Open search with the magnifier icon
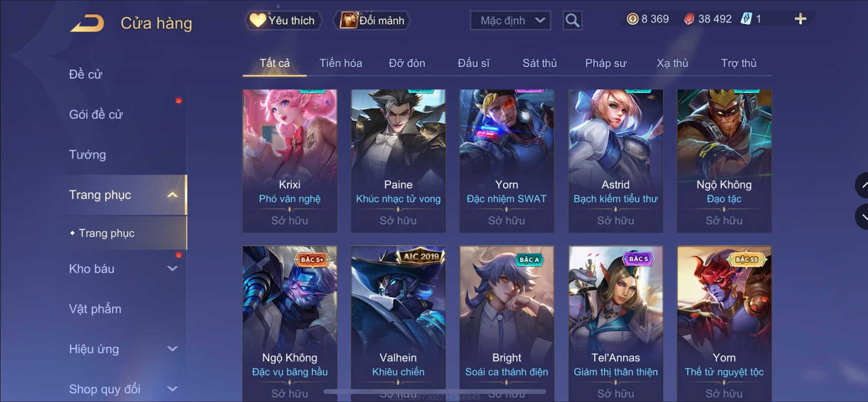Image resolution: width=868 pixels, height=402 pixels. (572, 21)
